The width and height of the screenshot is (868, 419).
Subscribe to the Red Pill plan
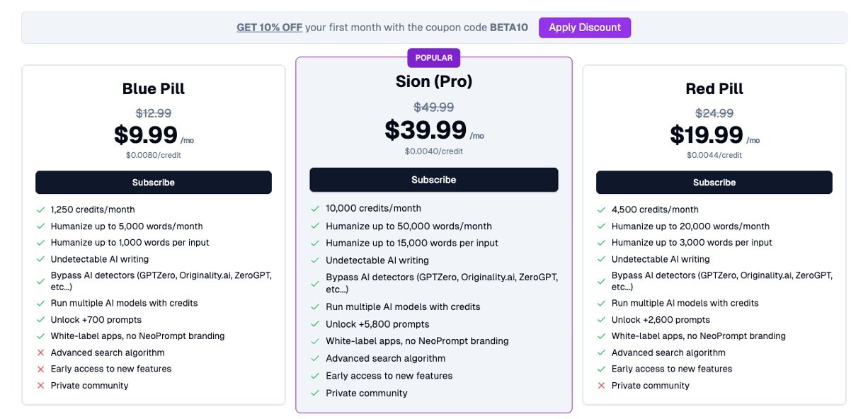tap(714, 183)
